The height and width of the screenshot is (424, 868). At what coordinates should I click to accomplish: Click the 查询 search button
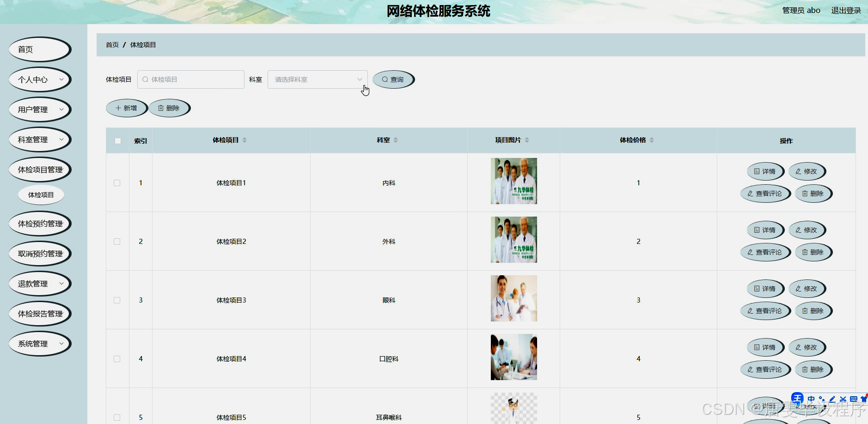[x=393, y=79]
